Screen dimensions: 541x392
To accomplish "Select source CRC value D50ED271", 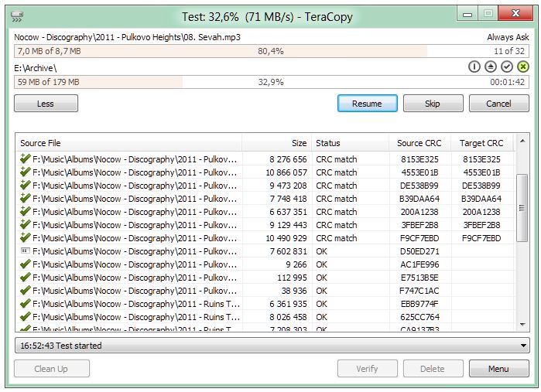I will point(419,251).
